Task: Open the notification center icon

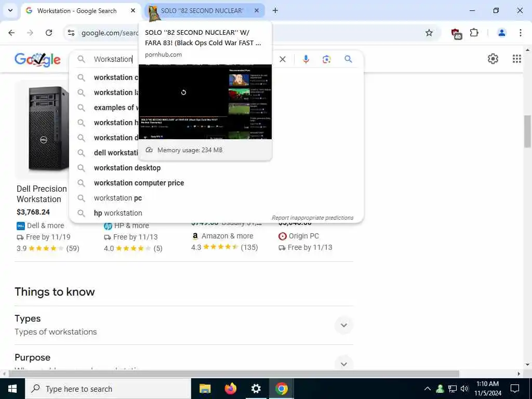Action: pos(515,389)
